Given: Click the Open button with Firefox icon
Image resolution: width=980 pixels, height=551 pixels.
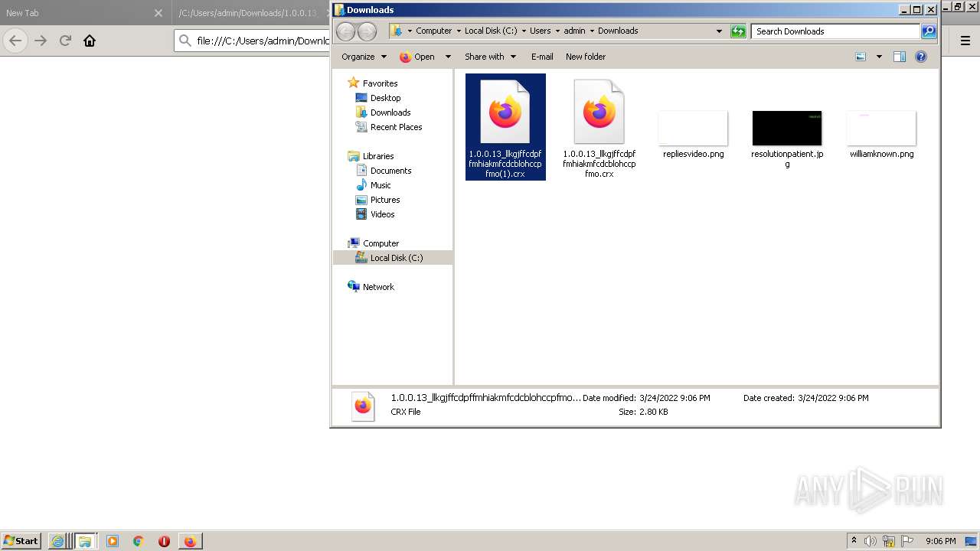Looking at the screenshot, I should coord(417,57).
